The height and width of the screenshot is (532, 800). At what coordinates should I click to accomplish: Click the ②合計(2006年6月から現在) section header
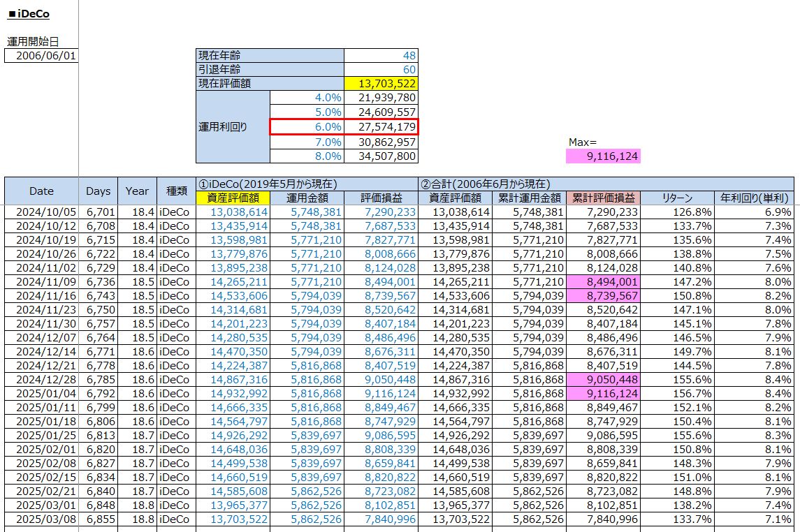489,184
